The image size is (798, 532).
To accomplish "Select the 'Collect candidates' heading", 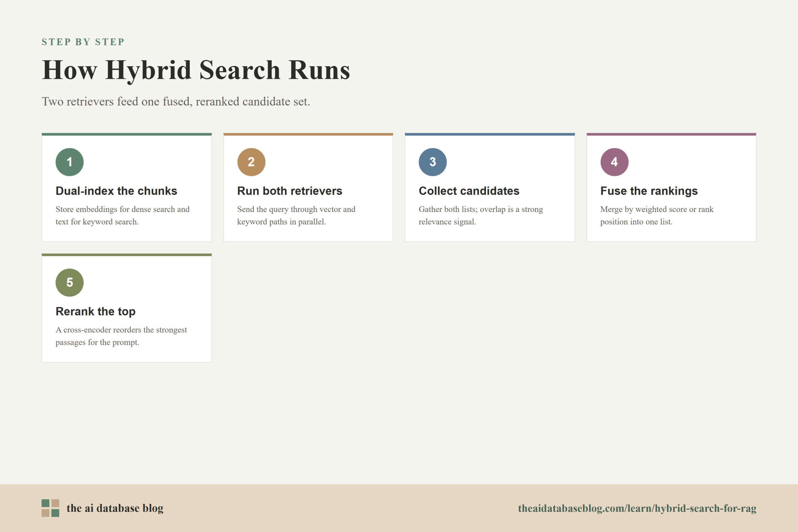I will tap(469, 191).
